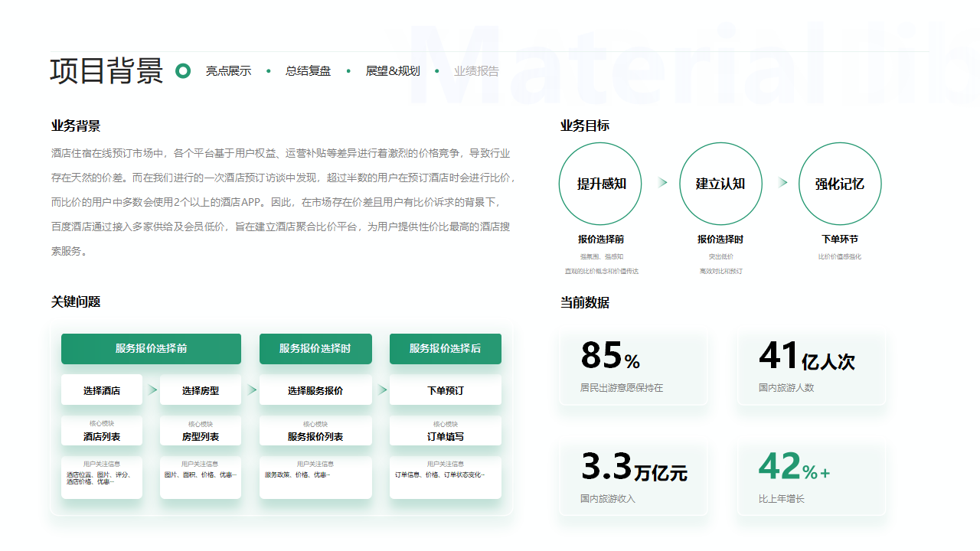The height and width of the screenshot is (551, 980).
Task: Click the text 比价价值感强化
Action: (x=840, y=257)
